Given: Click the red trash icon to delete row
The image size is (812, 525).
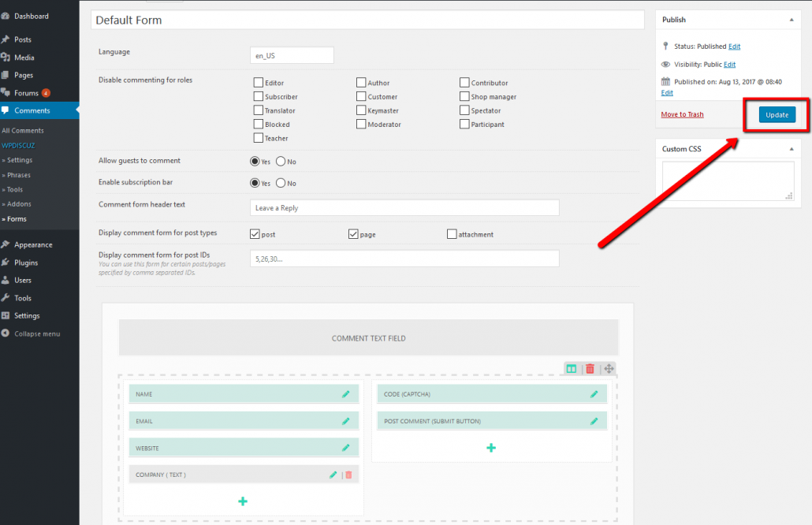Looking at the screenshot, I should click(590, 369).
